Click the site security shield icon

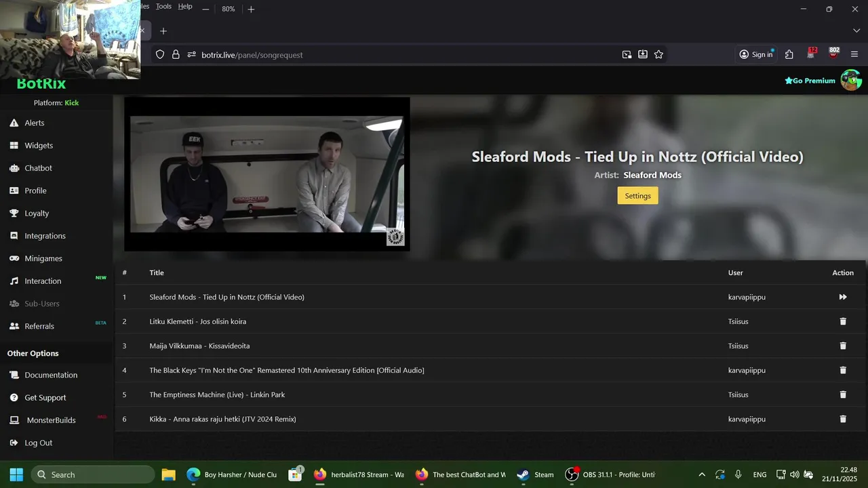click(x=160, y=55)
